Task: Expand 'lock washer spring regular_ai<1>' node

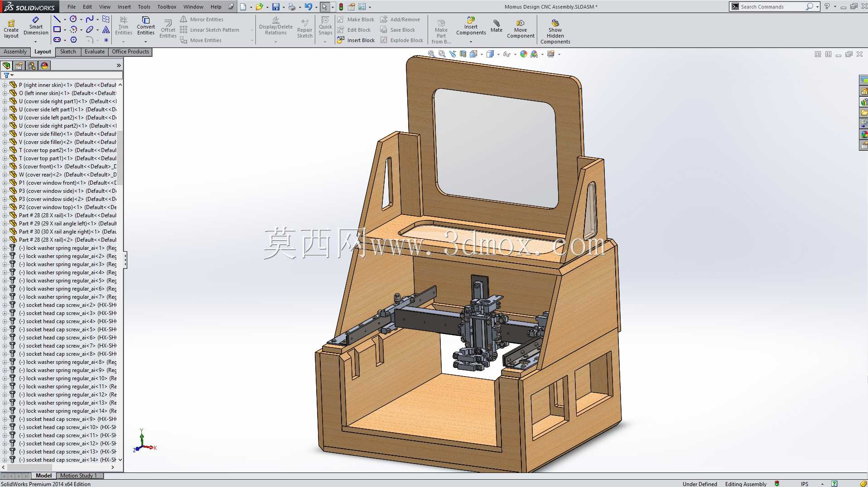Action: (x=5, y=248)
